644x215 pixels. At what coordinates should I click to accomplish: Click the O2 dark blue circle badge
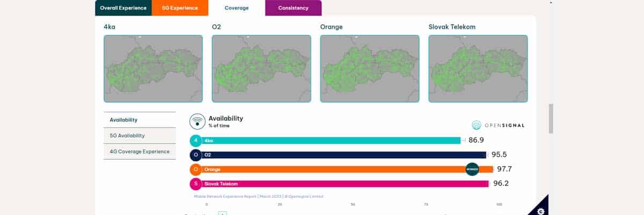[196, 155]
